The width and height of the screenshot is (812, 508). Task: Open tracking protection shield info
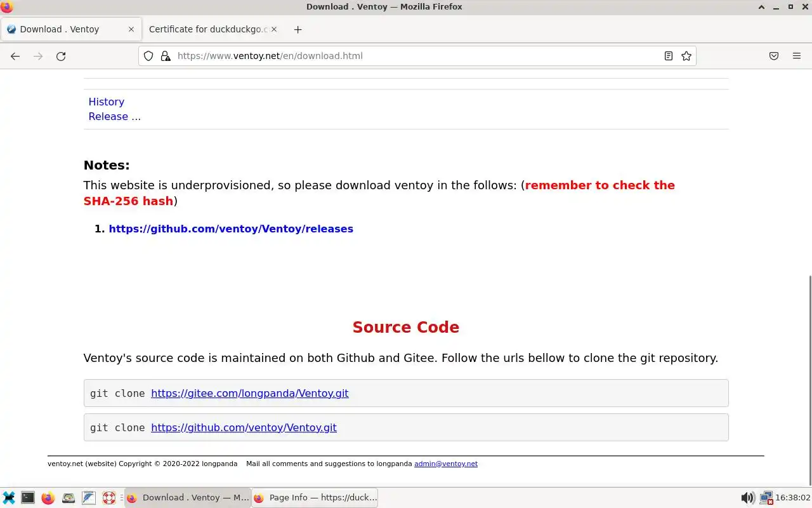point(148,56)
